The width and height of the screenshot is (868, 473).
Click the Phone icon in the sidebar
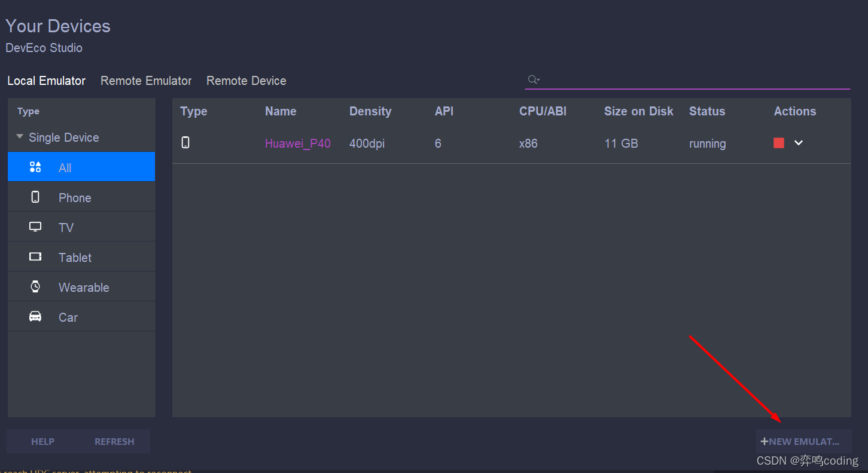(x=35, y=197)
